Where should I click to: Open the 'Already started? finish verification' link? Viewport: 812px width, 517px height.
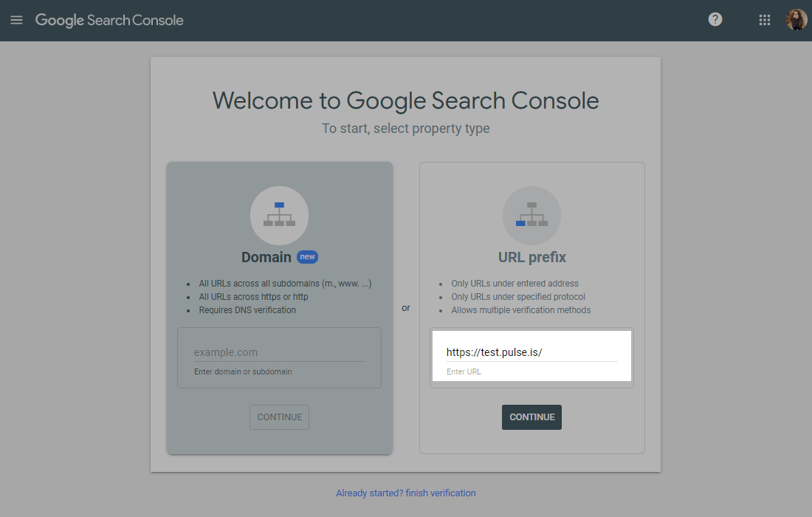[406, 493]
